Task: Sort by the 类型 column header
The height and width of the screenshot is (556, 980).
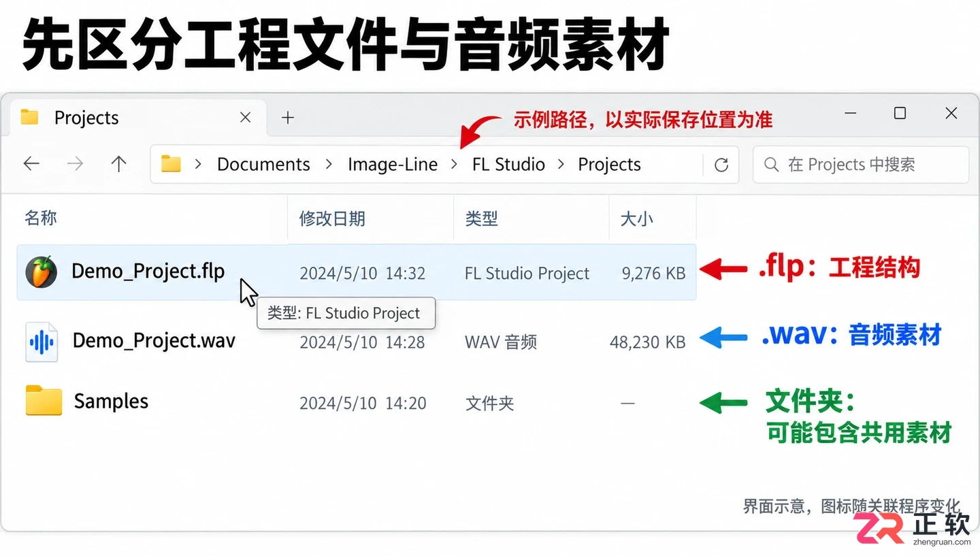Action: [481, 218]
